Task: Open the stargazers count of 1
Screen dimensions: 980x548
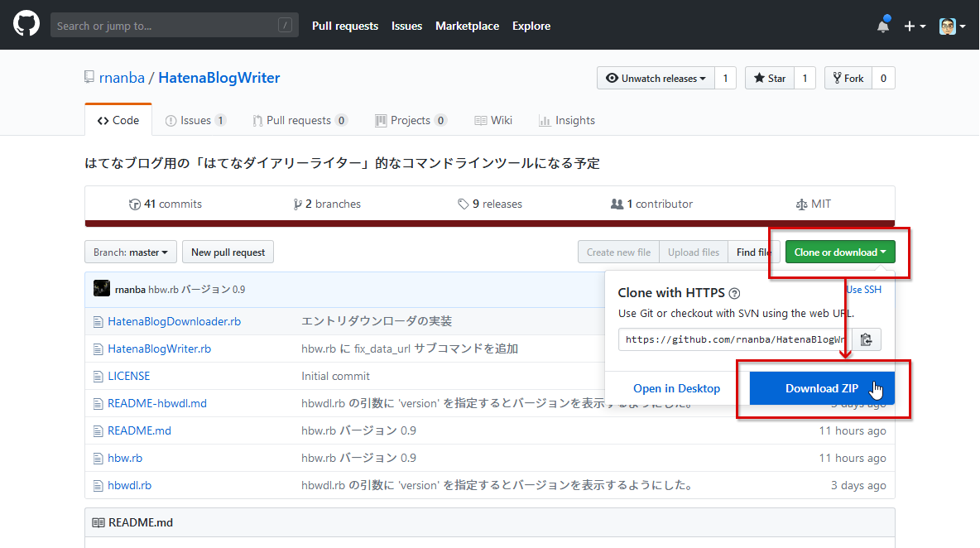Action: click(x=805, y=78)
